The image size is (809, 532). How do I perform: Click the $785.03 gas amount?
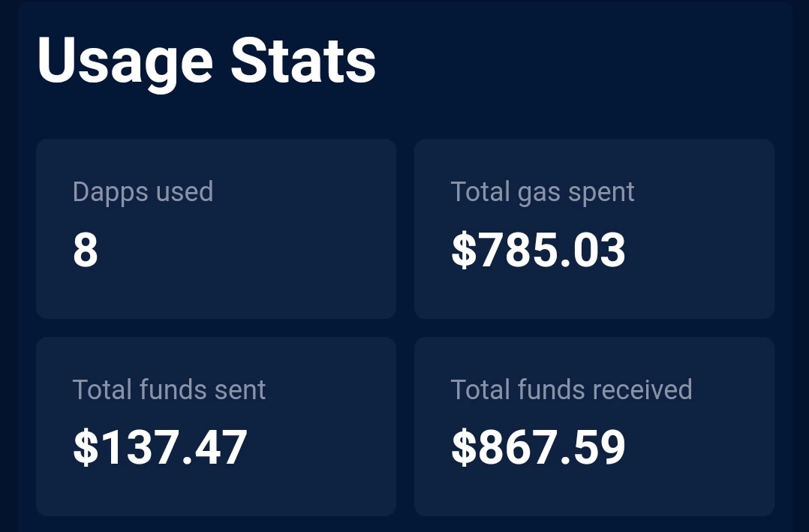538,250
